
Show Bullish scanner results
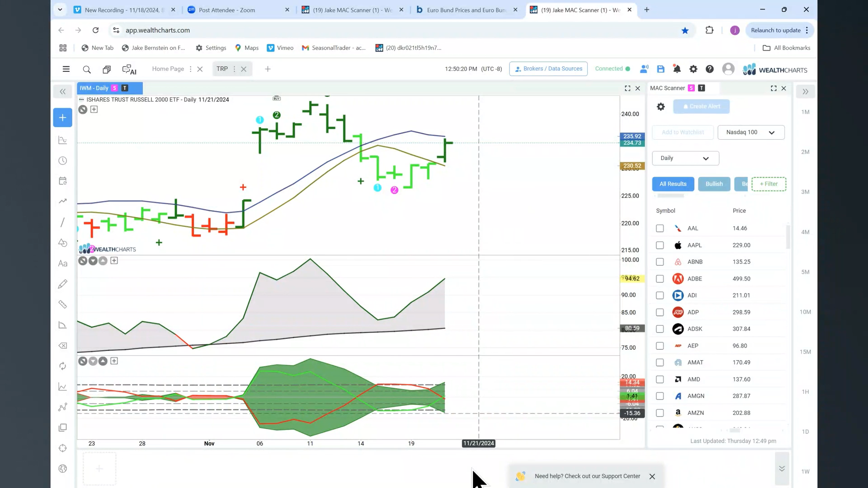coord(714,184)
